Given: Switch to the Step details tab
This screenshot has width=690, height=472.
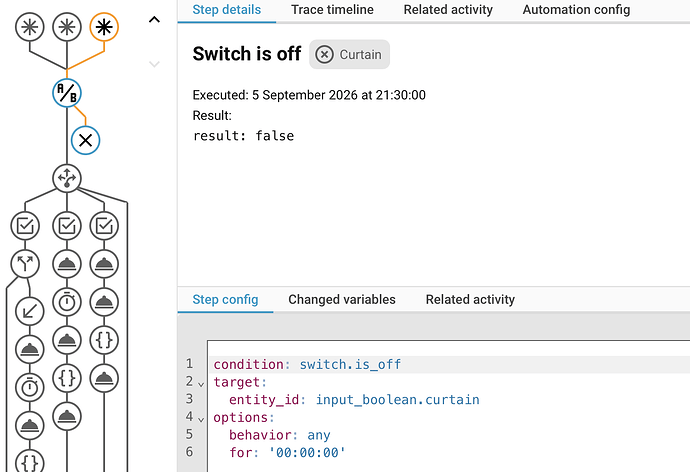Looking at the screenshot, I should tap(227, 10).
